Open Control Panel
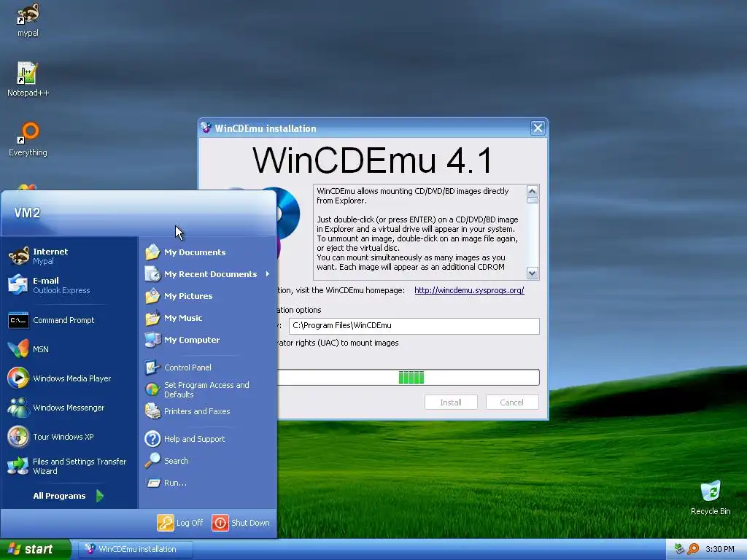The width and height of the screenshot is (747, 560). [x=208, y=367]
